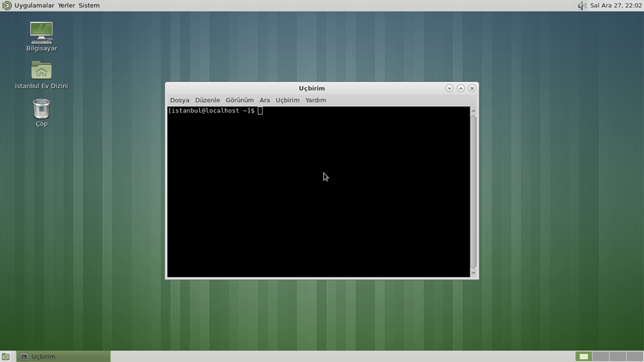The height and width of the screenshot is (362, 644).
Task: Switch to the fourth workspace
Action: (635, 357)
